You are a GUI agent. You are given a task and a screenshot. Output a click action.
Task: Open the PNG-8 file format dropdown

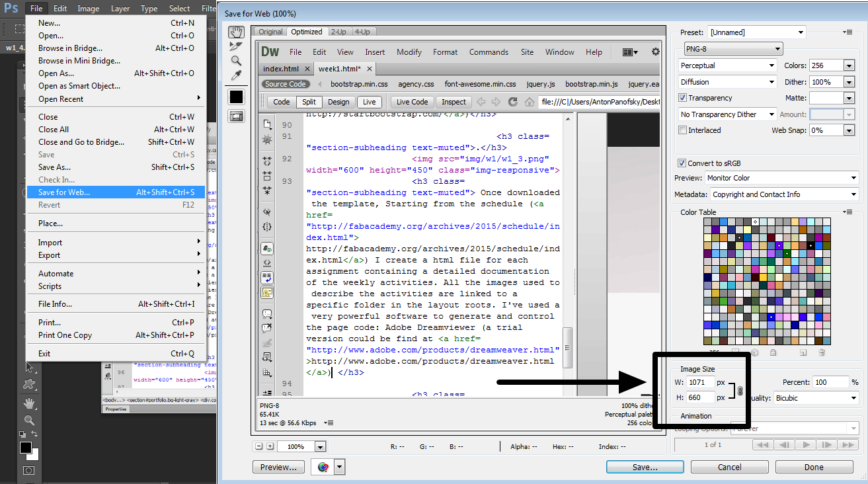click(733, 48)
